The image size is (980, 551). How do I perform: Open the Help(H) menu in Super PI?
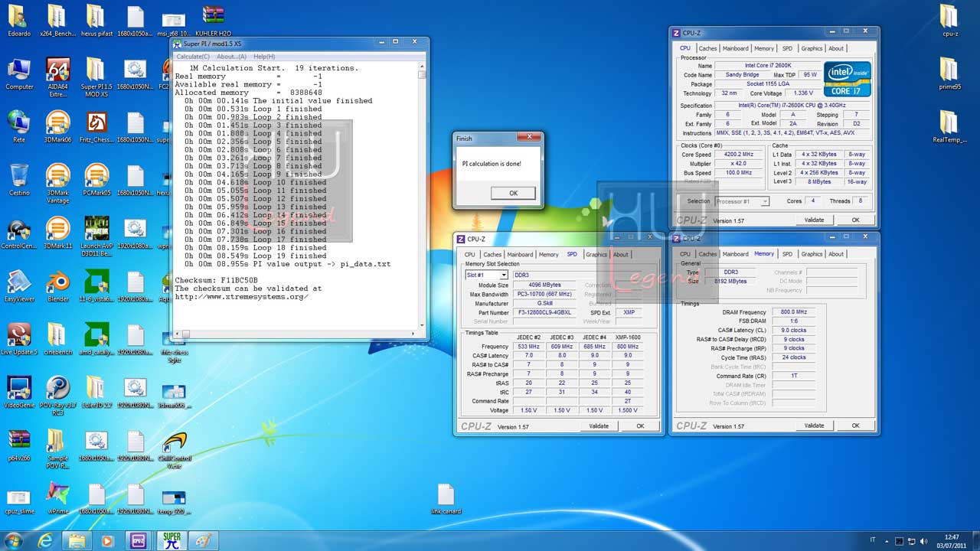click(x=264, y=57)
